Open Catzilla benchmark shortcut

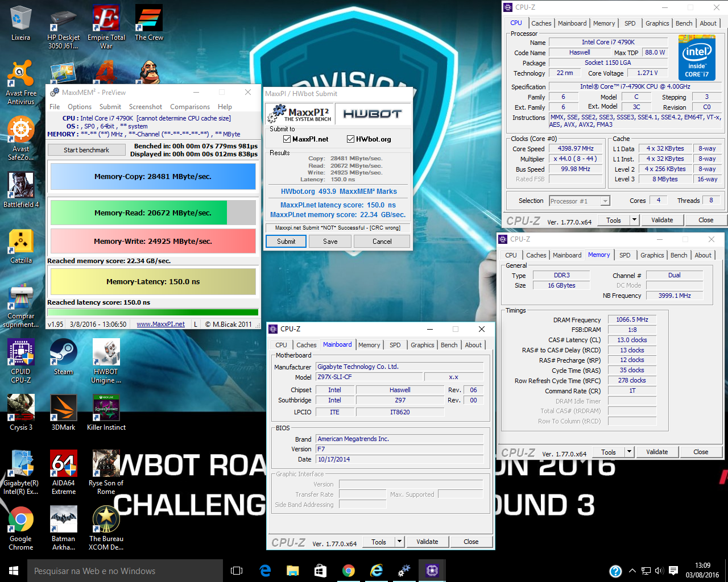coord(21,247)
